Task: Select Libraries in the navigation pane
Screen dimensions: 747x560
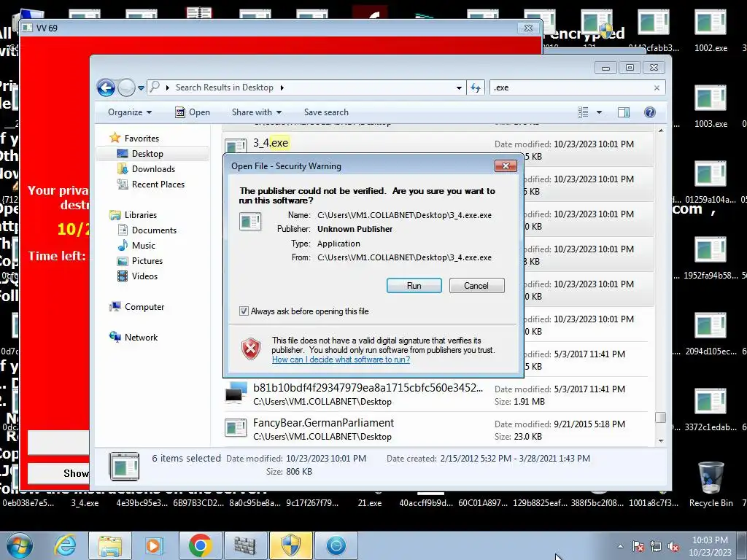Action: (x=140, y=215)
